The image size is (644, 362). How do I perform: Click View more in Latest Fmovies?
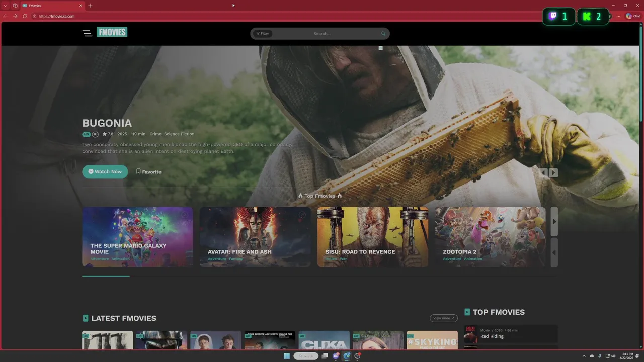444,318
